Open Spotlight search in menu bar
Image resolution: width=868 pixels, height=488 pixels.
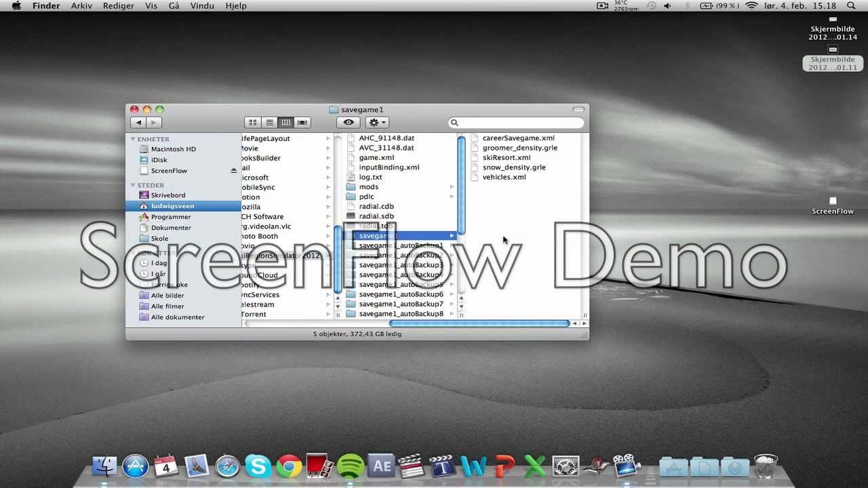[850, 6]
